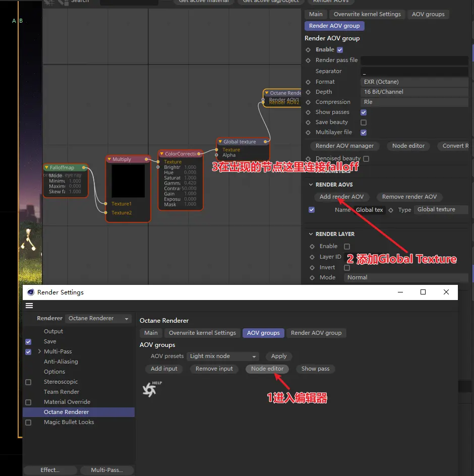Toggle the checkbox left of the Global tex AOV row

(x=312, y=210)
